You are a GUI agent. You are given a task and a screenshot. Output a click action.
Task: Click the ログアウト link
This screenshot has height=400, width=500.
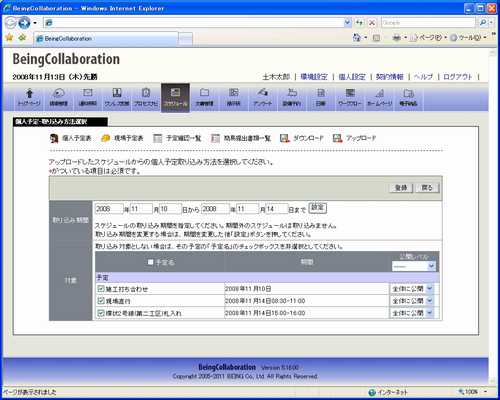[458, 77]
